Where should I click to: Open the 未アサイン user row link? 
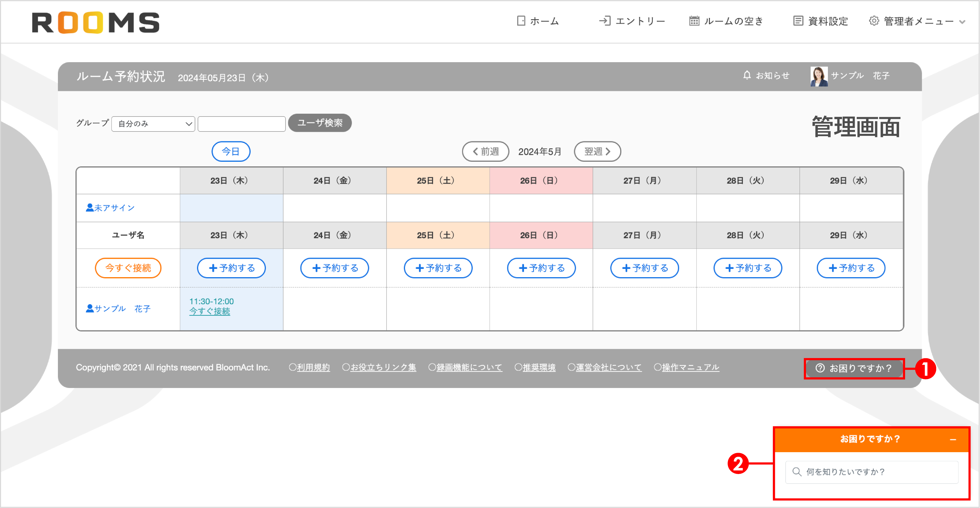110,208
